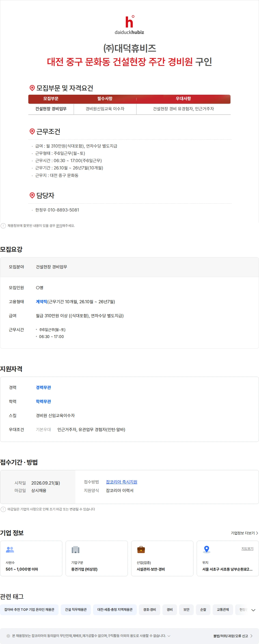Select the 건설 직무채용관 tag

tap(76, 610)
